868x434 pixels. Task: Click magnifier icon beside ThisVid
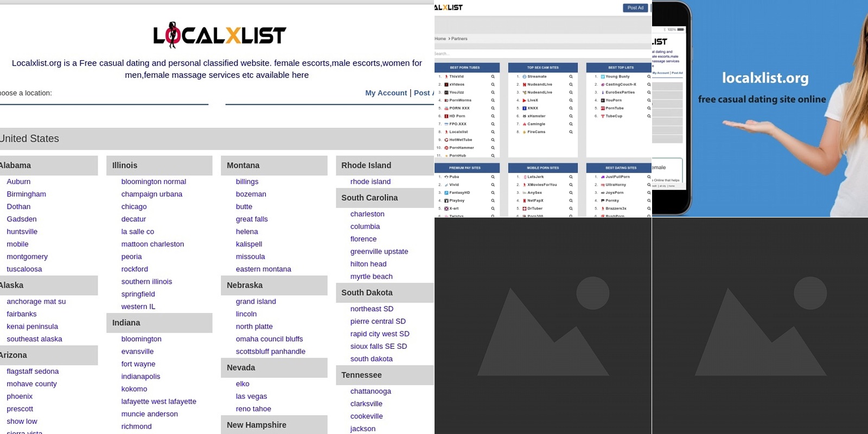coord(493,76)
